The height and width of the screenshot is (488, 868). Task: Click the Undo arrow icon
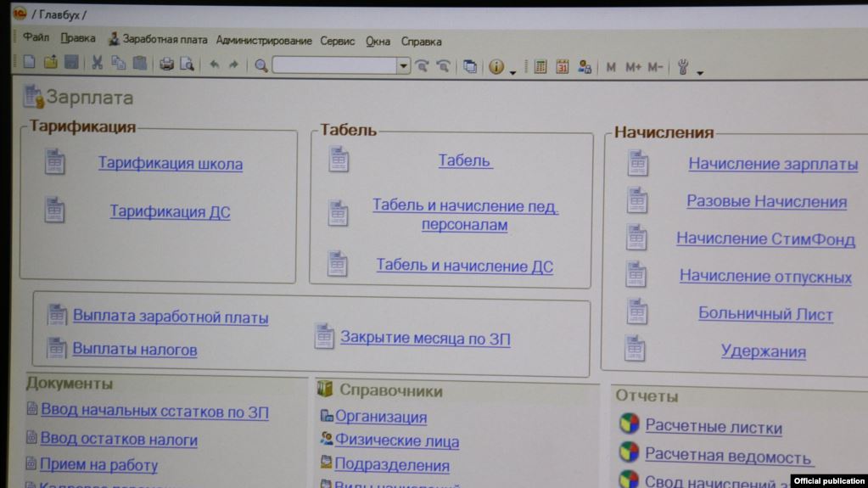click(x=214, y=65)
